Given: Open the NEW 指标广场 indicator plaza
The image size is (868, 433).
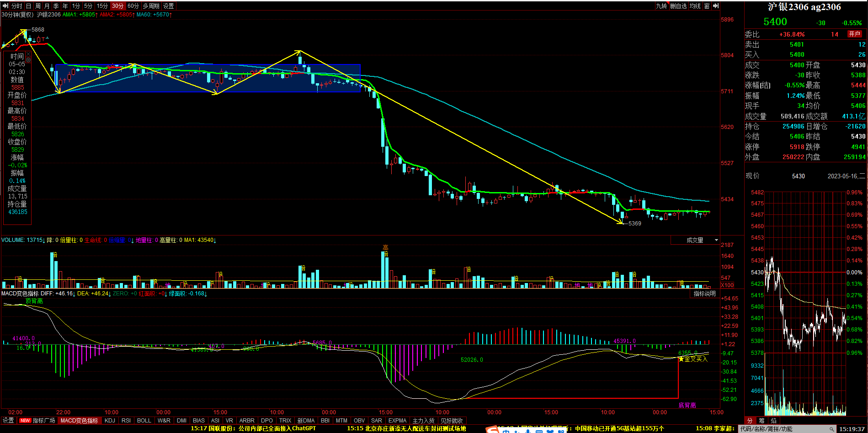Looking at the screenshot, I should [x=38, y=420].
